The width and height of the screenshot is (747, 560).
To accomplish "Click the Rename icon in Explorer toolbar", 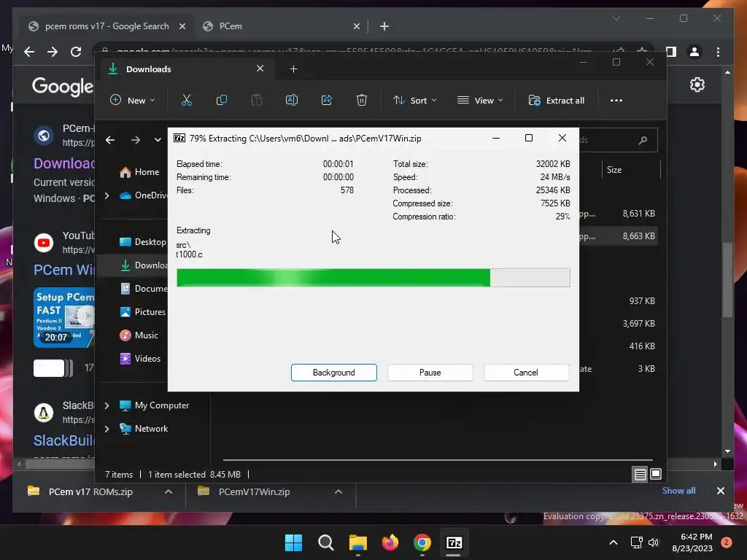I will [x=292, y=101].
